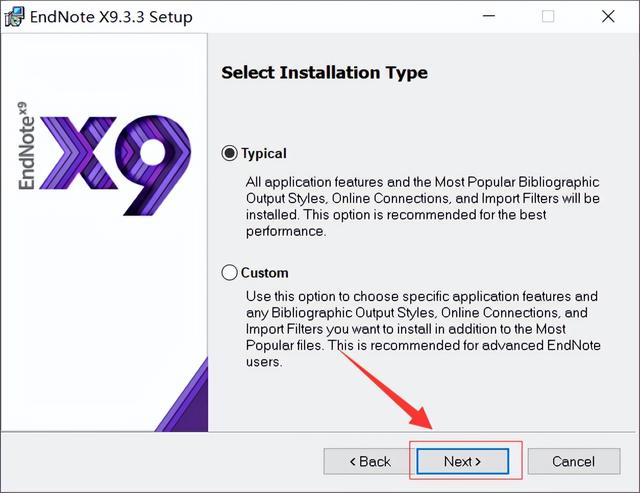Click the purple 9 in the logo

point(153,165)
